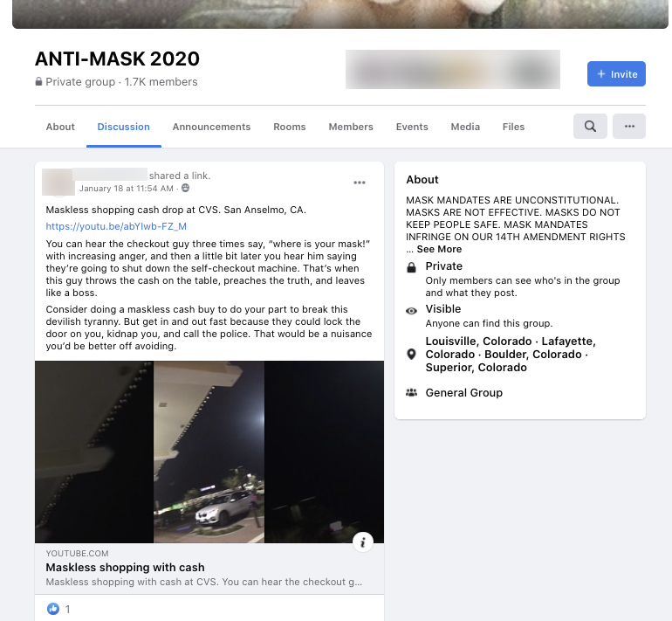This screenshot has height=621, width=672.
Task: Switch to the Announcements tab
Action: click(x=211, y=127)
